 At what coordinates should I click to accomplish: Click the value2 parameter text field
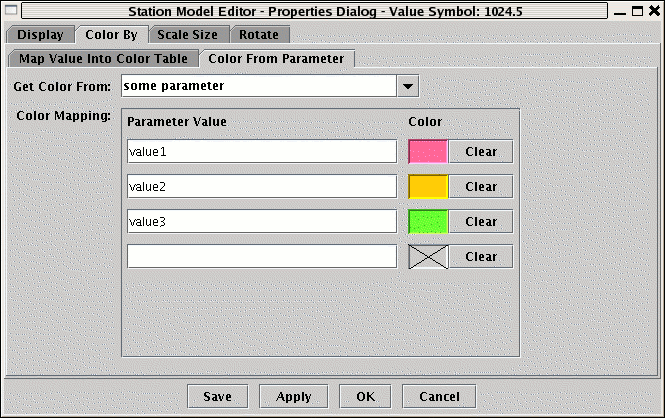coord(262,187)
